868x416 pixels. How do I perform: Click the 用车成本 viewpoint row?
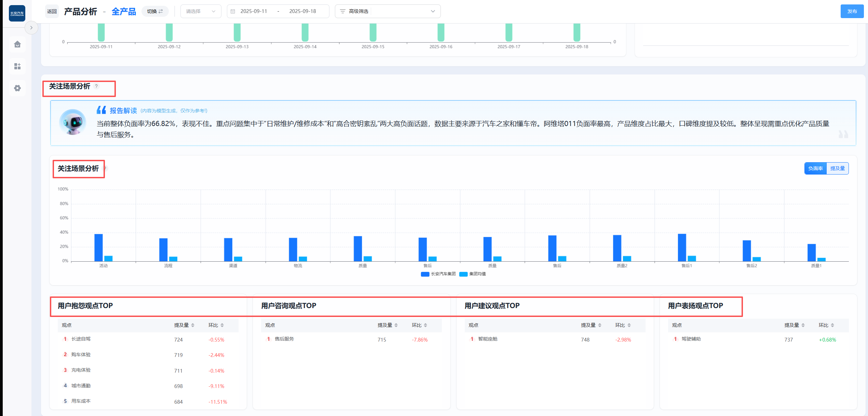[148, 401]
